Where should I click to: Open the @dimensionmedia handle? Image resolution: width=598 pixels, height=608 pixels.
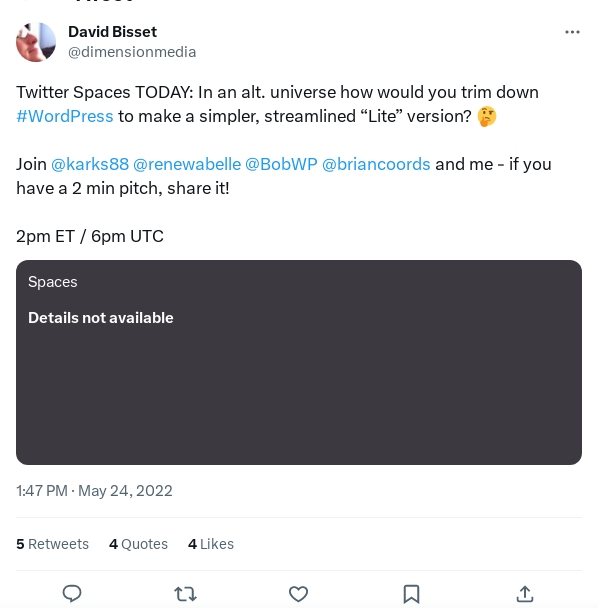point(132,52)
